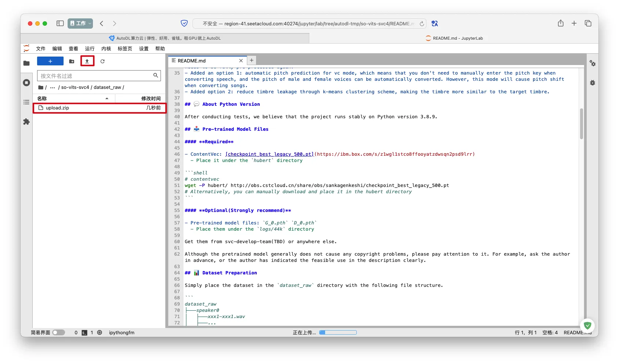619x364 pixels.
Task: Click the ibm.box.com URL in editor
Action: coord(395,154)
